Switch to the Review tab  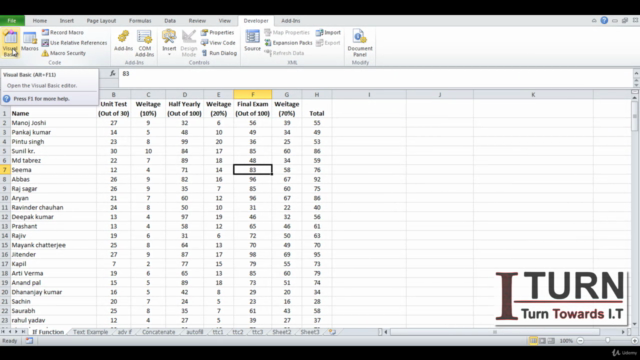[x=197, y=20]
